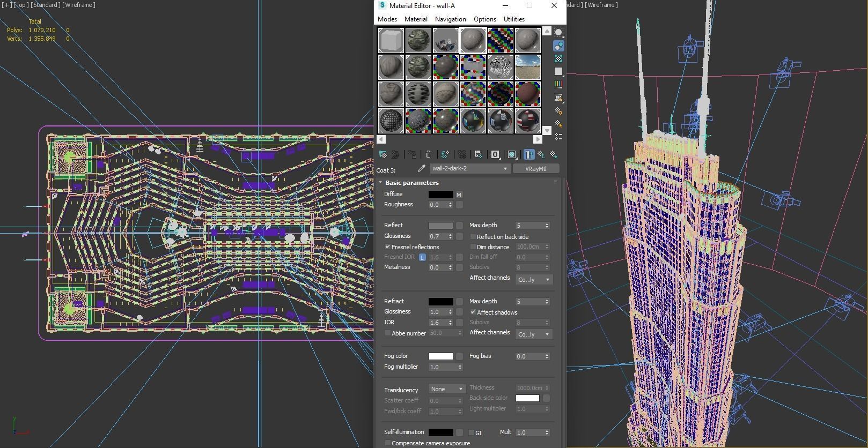Click Show Shaded Material in Viewport icon
868x448 pixels.
(x=512, y=154)
